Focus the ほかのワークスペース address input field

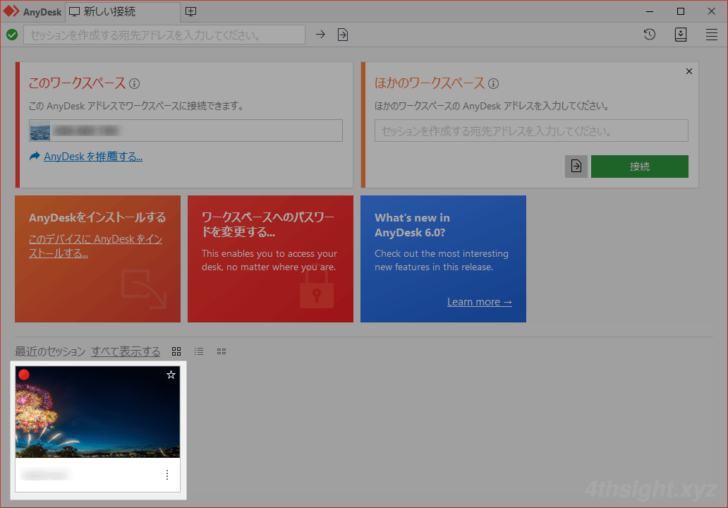pyautogui.click(x=531, y=131)
